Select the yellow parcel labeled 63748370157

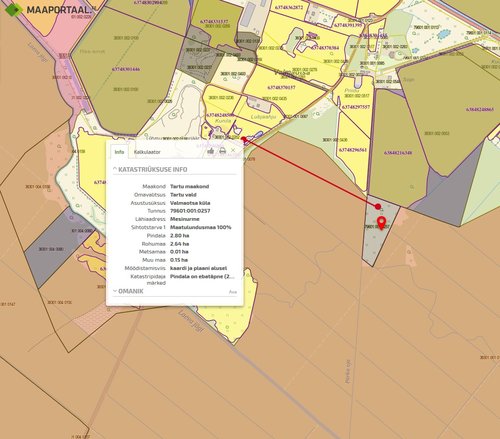pyautogui.click(x=281, y=88)
